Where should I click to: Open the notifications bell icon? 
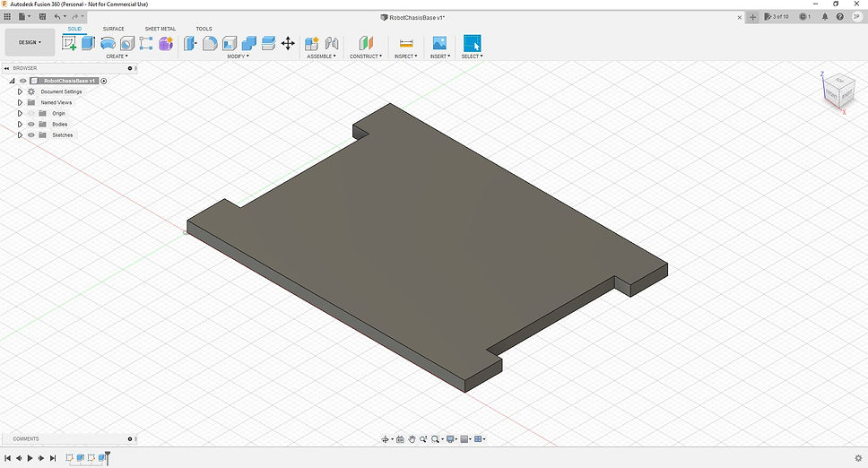pos(825,17)
